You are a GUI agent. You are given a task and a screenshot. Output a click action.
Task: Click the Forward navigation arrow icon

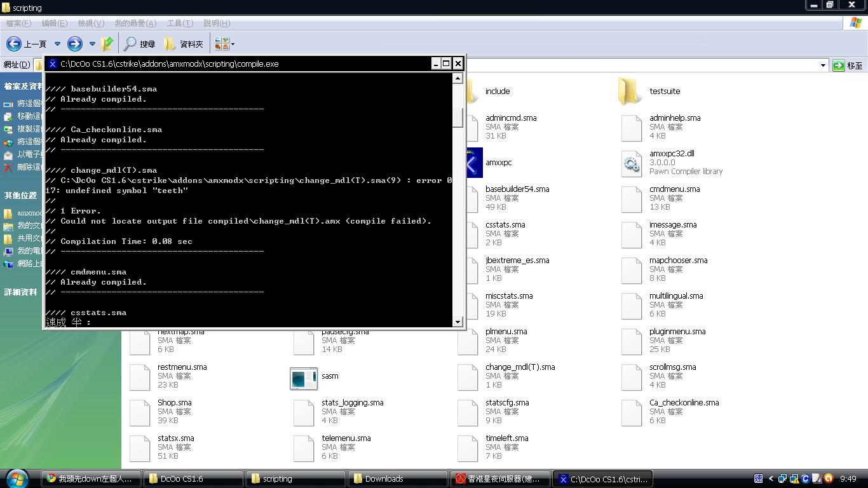75,44
